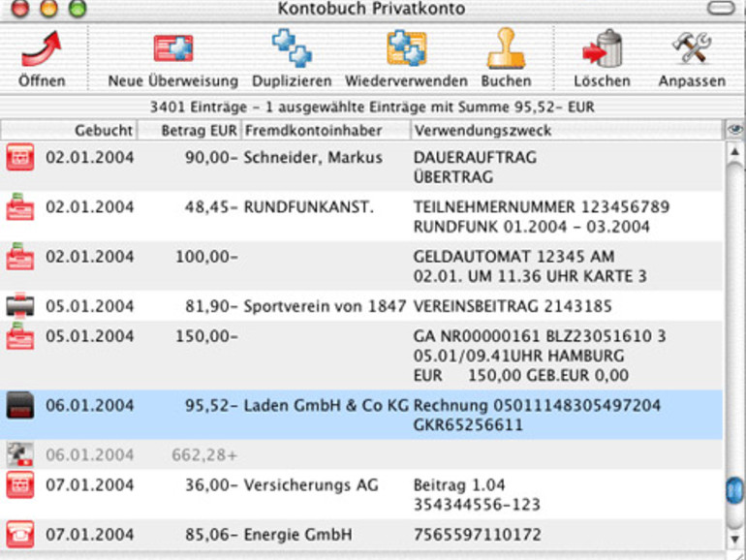The image size is (746, 560).
Task: Sort by the Fremdkontoinhaber column header
Action: point(326,130)
